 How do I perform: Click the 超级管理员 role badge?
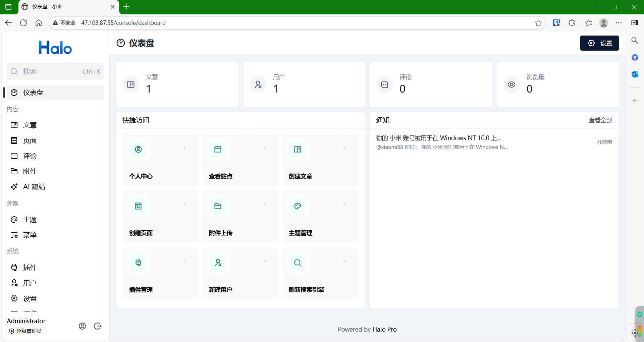(26, 331)
